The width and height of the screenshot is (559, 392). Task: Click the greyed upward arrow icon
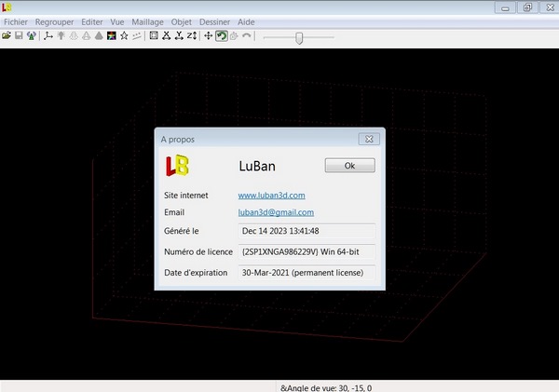61,35
